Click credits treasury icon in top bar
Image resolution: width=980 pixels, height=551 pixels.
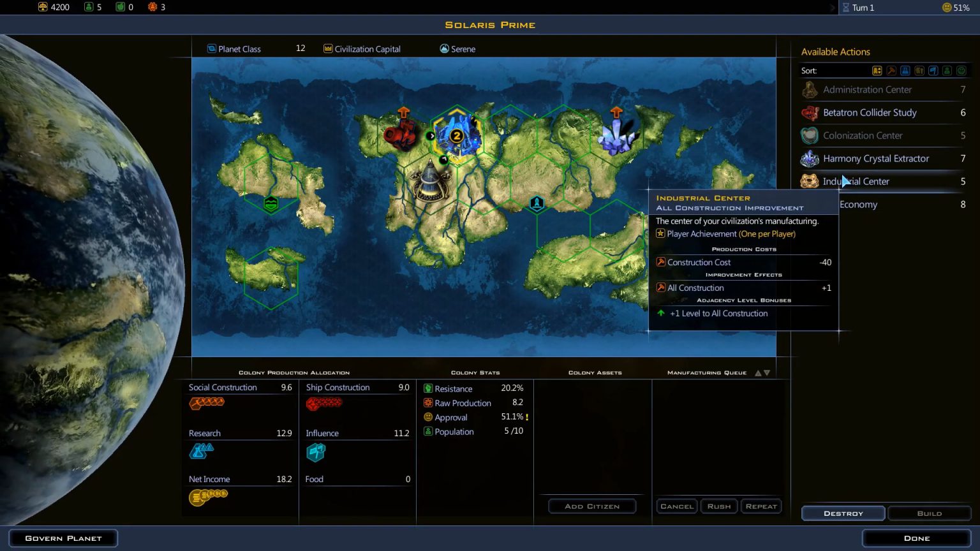click(43, 7)
